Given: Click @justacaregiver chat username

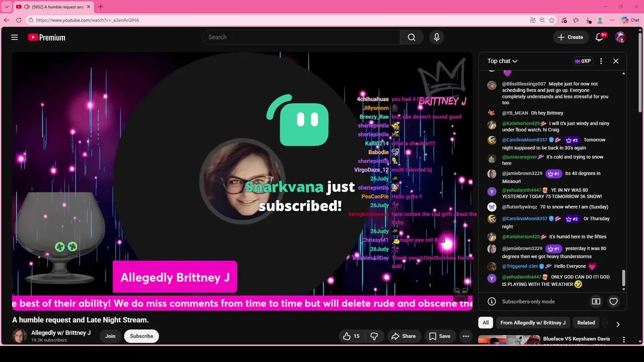Looking at the screenshot, I should [519, 157].
